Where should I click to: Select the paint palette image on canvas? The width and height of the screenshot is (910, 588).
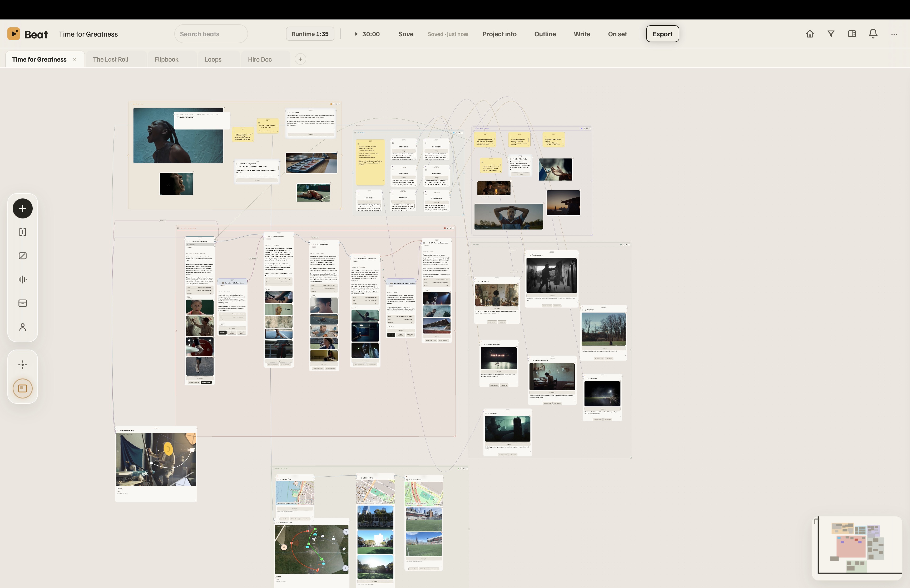311,163
